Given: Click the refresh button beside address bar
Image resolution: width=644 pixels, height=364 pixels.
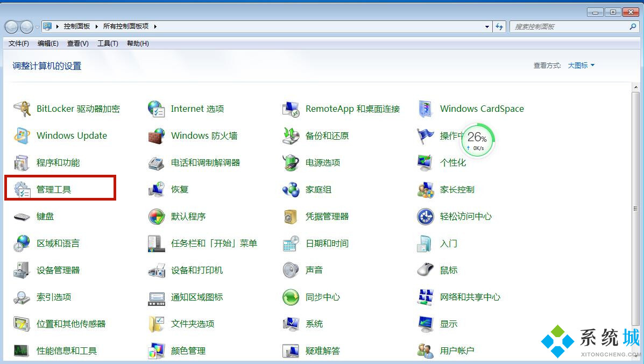Looking at the screenshot, I should point(499,27).
